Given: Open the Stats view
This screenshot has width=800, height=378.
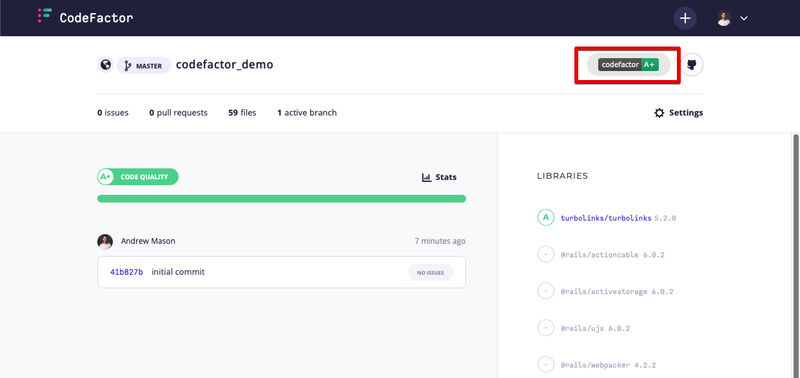Looking at the screenshot, I should [x=439, y=178].
